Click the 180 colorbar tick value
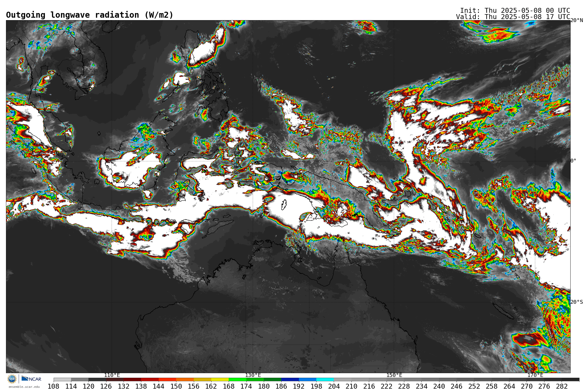588x390 pixels. 264,386
